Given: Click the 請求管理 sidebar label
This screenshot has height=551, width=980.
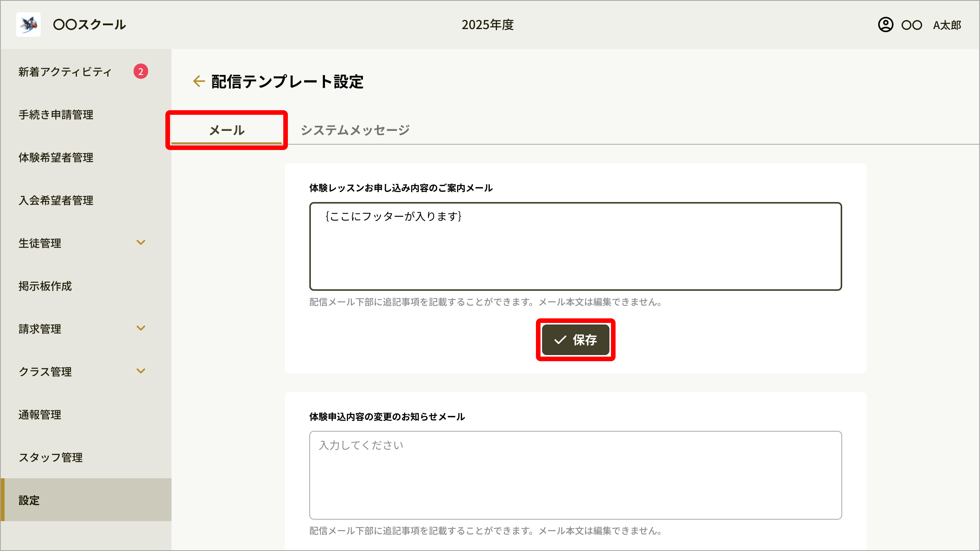Looking at the screenshot, I should point(40,329).
